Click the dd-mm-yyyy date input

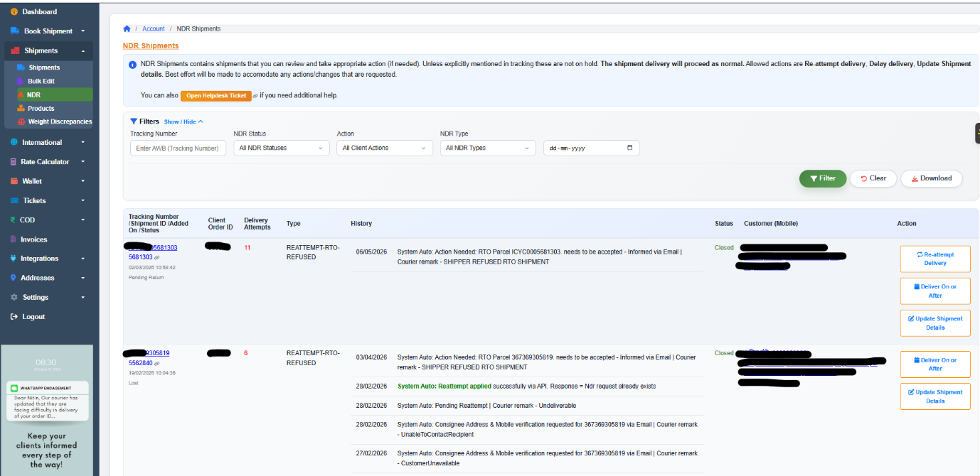pyautogui.click(x=592, y=148)
